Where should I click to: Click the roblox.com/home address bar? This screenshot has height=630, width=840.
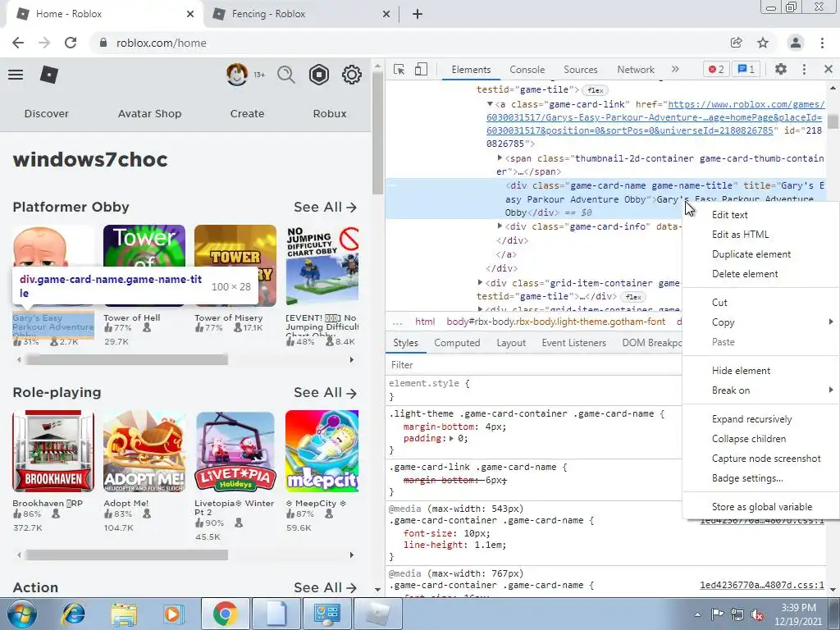click(x=407, y=43)
